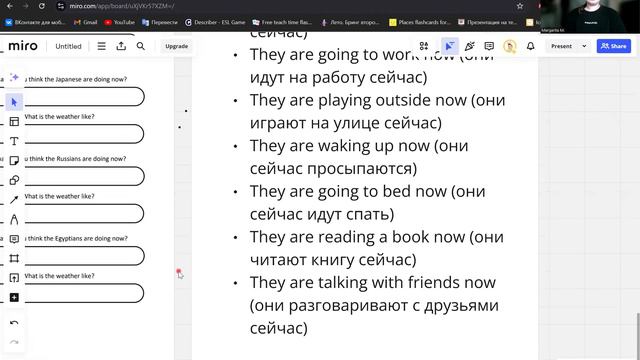Open Free teach time bookmark

tap(282, 22)
